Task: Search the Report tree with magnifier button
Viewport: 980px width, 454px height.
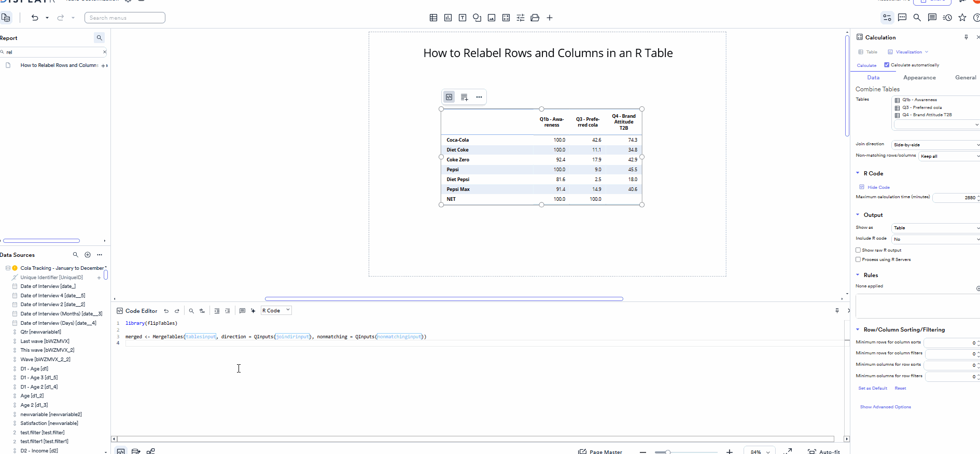Action: point(100,38)
